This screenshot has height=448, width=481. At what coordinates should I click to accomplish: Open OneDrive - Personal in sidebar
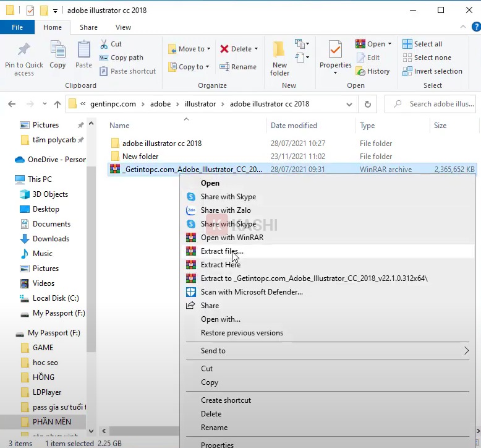coord(51,160)
